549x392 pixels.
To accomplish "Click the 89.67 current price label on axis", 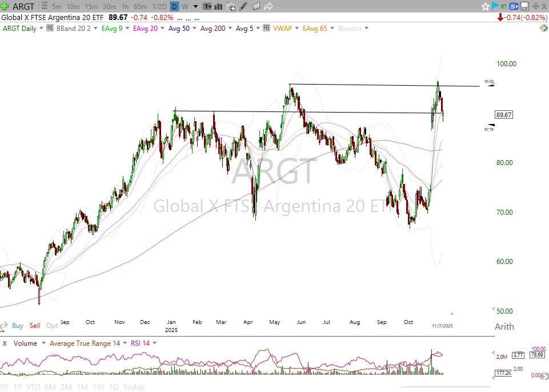I will 504,114.
